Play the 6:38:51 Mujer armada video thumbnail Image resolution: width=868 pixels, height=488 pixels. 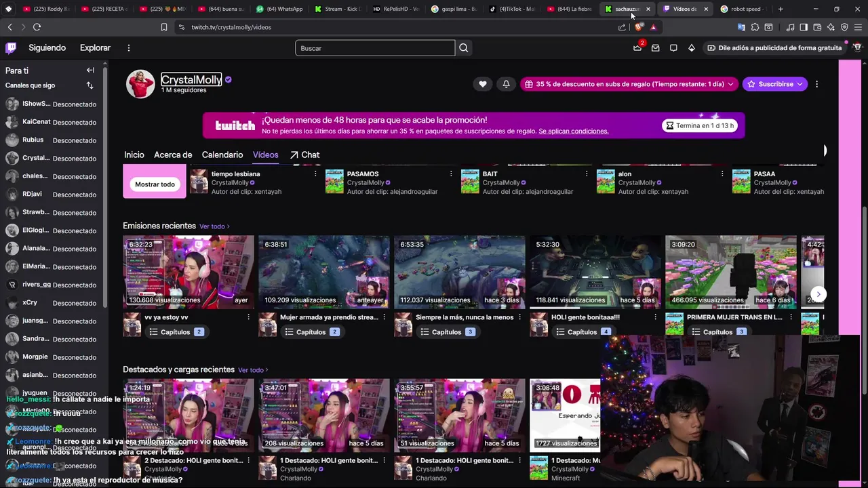coord(324,272)
